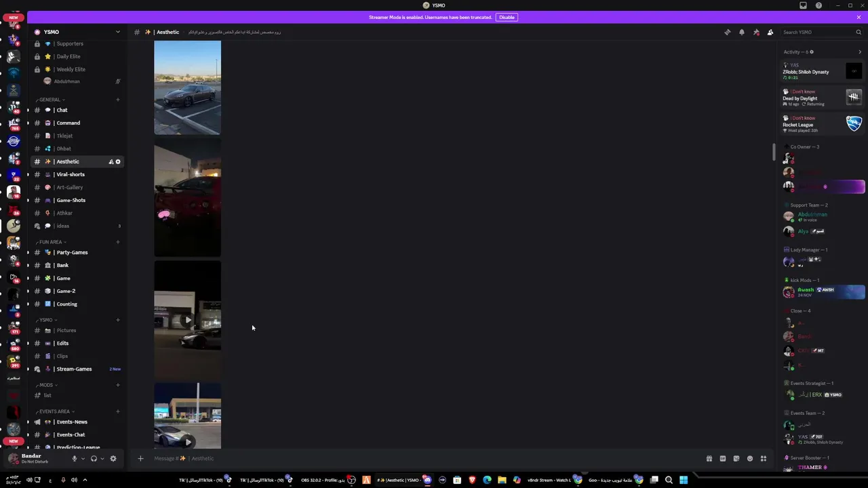This screenshot has width=868, height=488.
Task: Open the red car photo thumbnail
Action: 187,197
